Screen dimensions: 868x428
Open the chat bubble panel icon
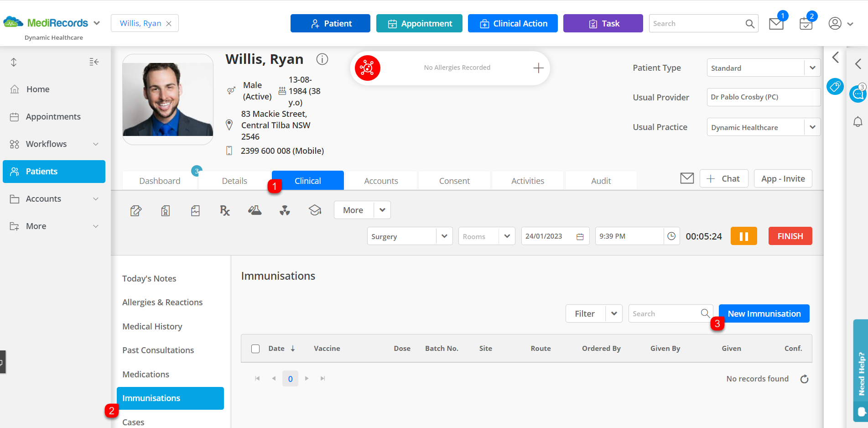[858, 94]
